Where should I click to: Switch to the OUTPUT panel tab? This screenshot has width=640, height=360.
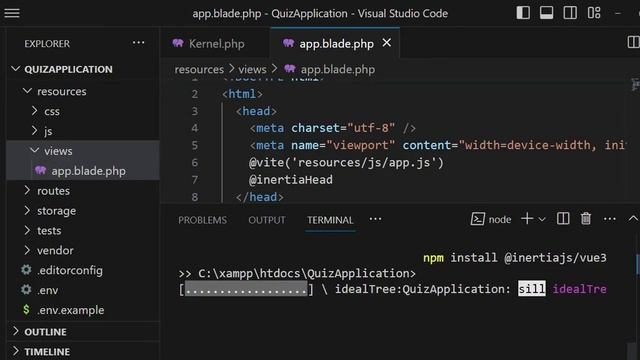(267, 220)
